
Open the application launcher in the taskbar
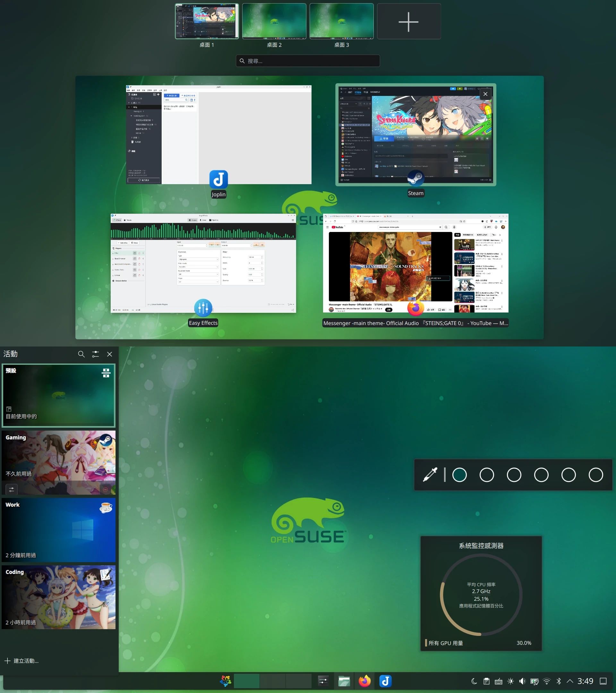(225, 681)
